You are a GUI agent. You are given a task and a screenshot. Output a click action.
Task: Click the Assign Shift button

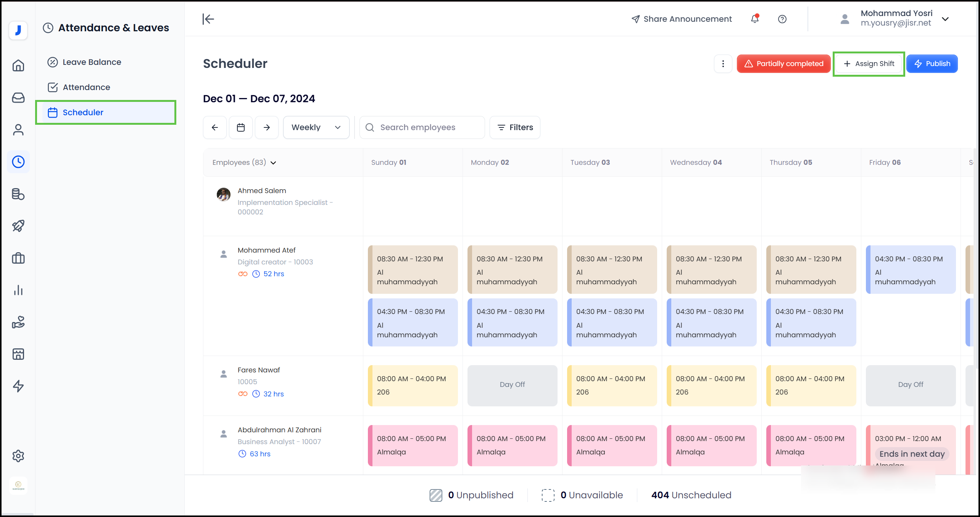[x=869, y=64]
